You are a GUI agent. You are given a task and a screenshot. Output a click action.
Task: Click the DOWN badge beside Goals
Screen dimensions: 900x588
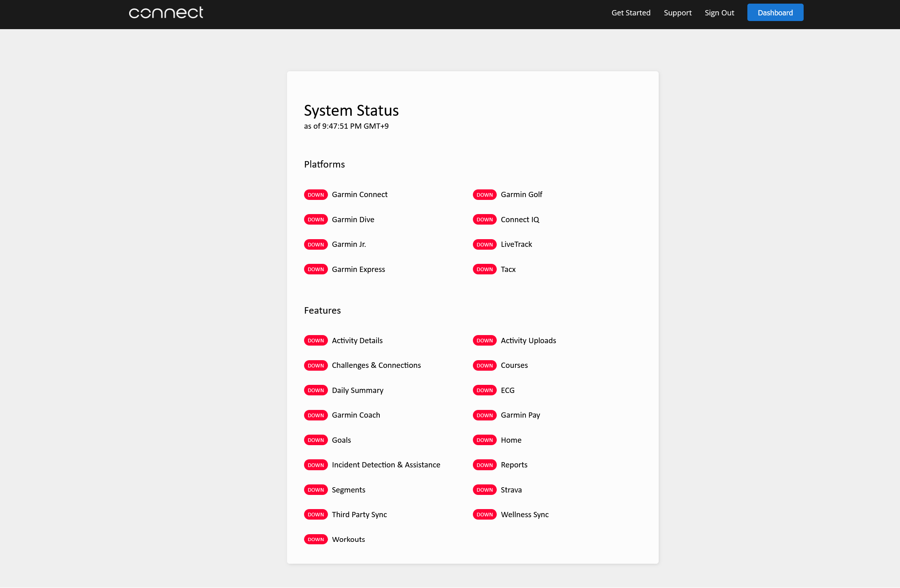pos(316,440)
